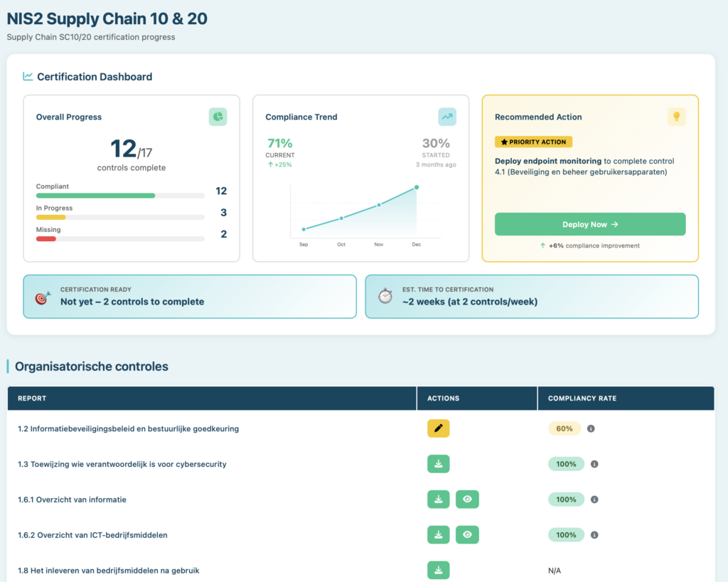Download the 1.6.1 Overzicht van informatie report
Viewport: 728px width, 582px height.
pos(439,499)
